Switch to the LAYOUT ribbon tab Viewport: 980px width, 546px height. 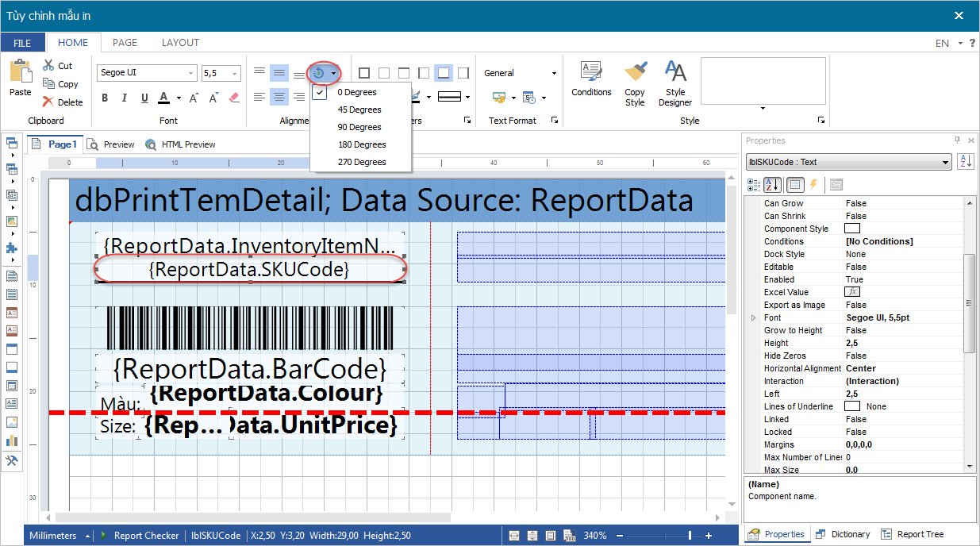[180, 43]
